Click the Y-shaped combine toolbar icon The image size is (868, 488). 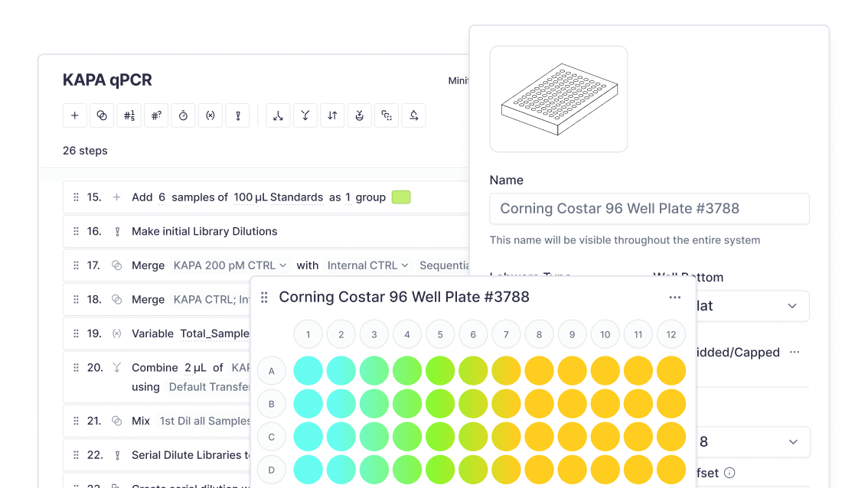click(x=305, y=115)
